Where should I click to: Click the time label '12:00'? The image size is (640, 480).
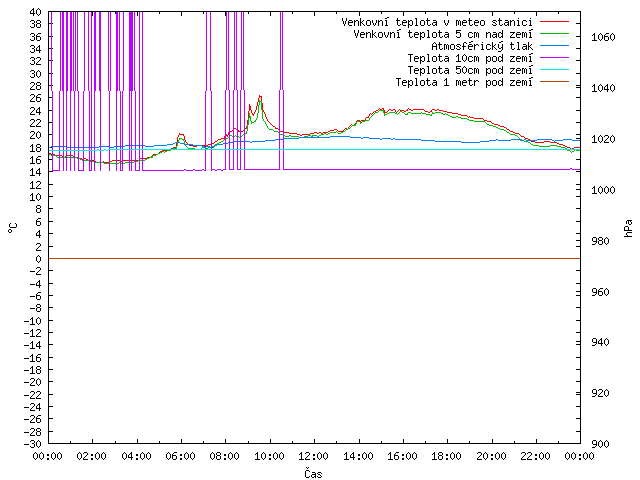313,456
